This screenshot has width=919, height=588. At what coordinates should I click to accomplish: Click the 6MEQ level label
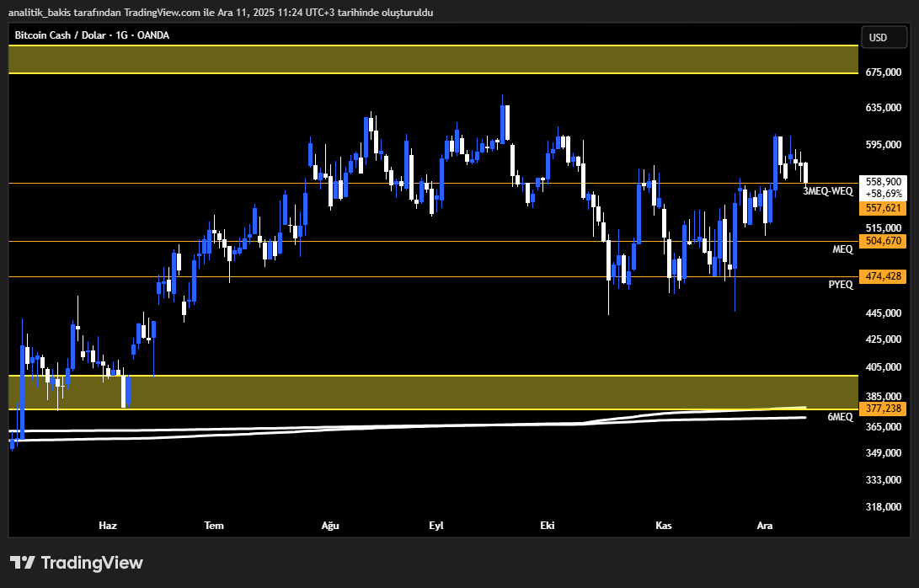click(840, 417)
